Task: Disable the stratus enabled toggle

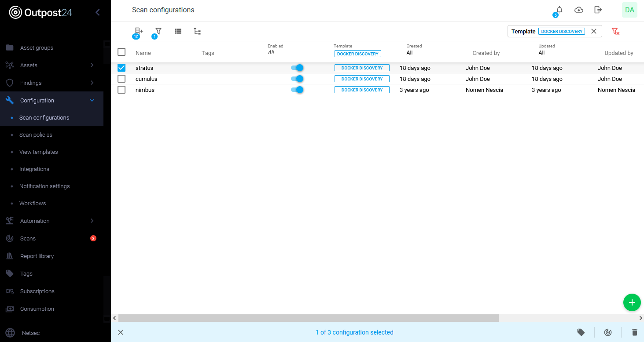Action: click(x=297, y=68)
